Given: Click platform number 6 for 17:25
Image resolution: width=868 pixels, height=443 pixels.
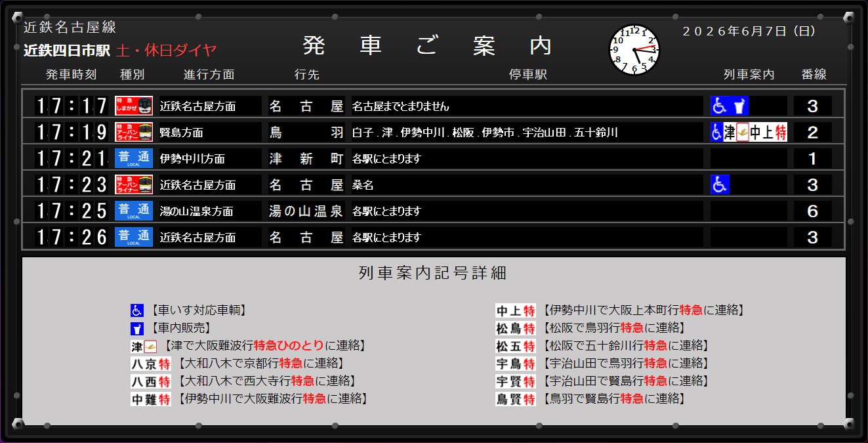Looking at the screenshot, I should 813,211.
